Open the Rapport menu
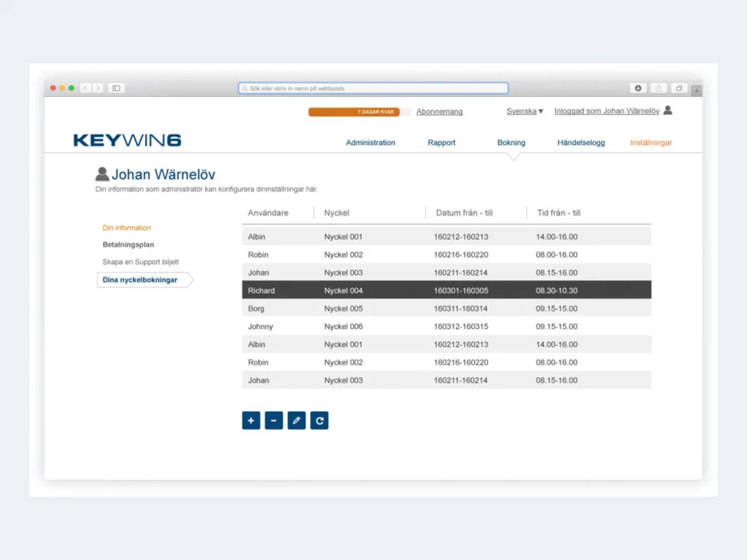The height and width of the screenshot is (560, 747). (x=441, y=142)
